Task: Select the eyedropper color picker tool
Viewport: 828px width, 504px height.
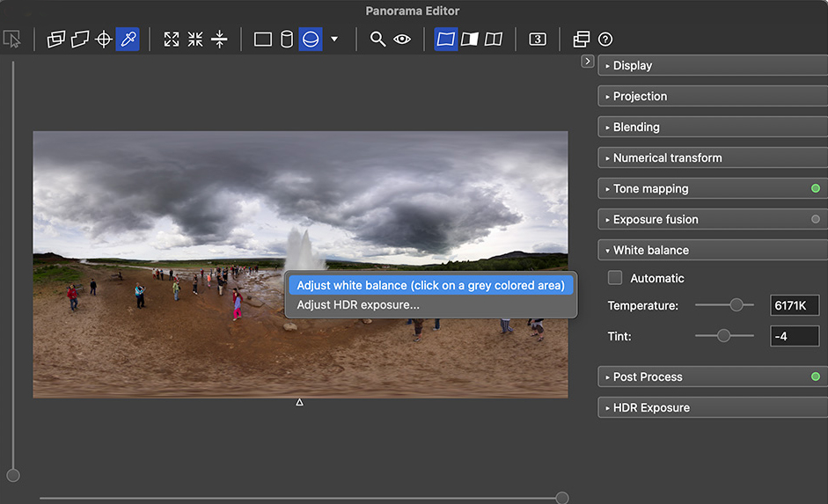Action: pos(128,40)
